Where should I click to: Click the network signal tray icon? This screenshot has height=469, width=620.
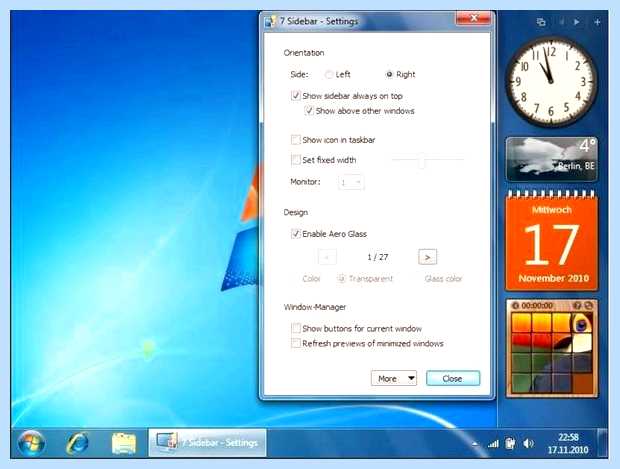click(x=493, y=444)
